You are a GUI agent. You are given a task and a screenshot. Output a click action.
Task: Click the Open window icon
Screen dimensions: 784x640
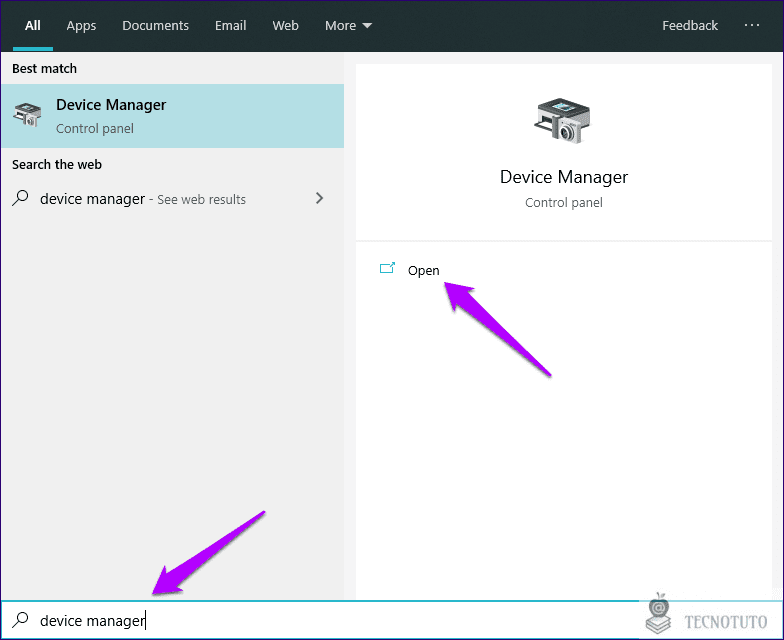(388, 268)
